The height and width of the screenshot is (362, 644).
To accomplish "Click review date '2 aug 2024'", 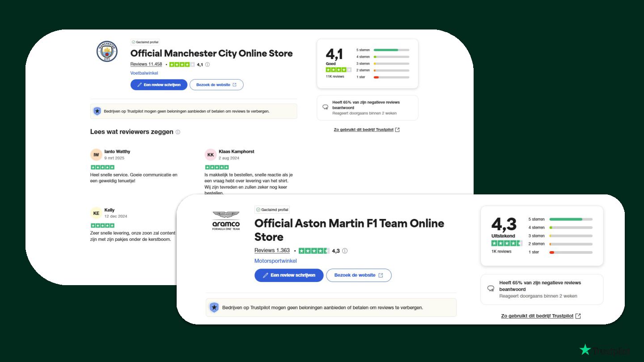I will coord(229,158).
